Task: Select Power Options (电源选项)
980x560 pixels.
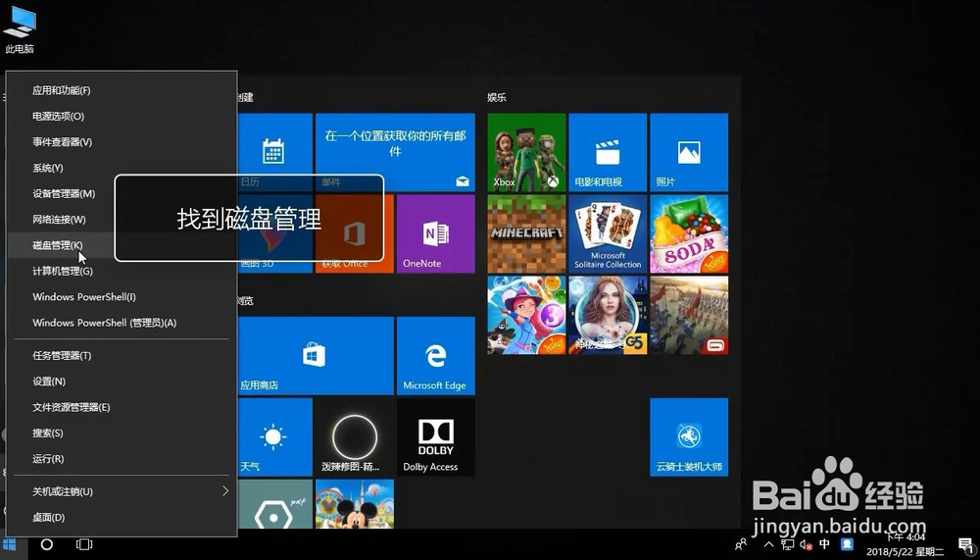Action: coord(122,116)
